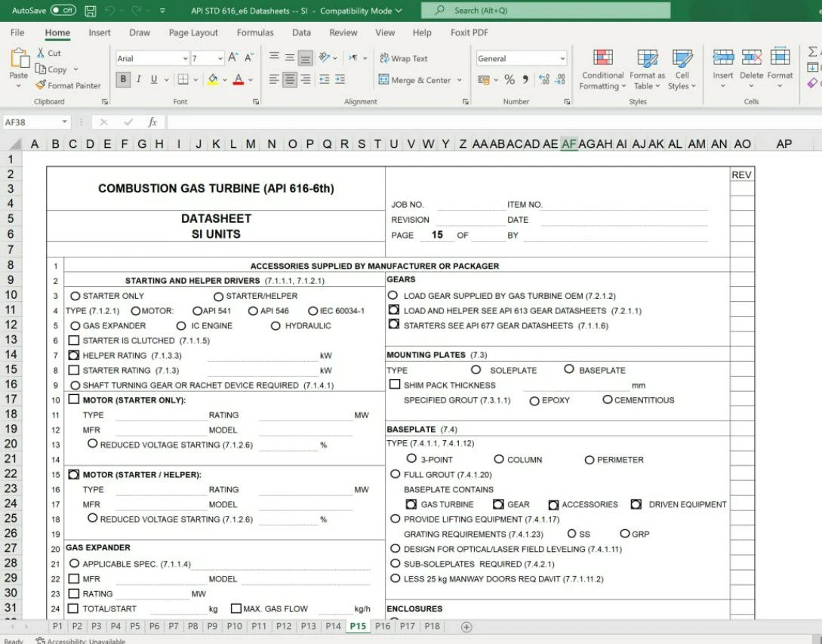
Task: Open the Name Box dropdown arrow
Action: 65,122
